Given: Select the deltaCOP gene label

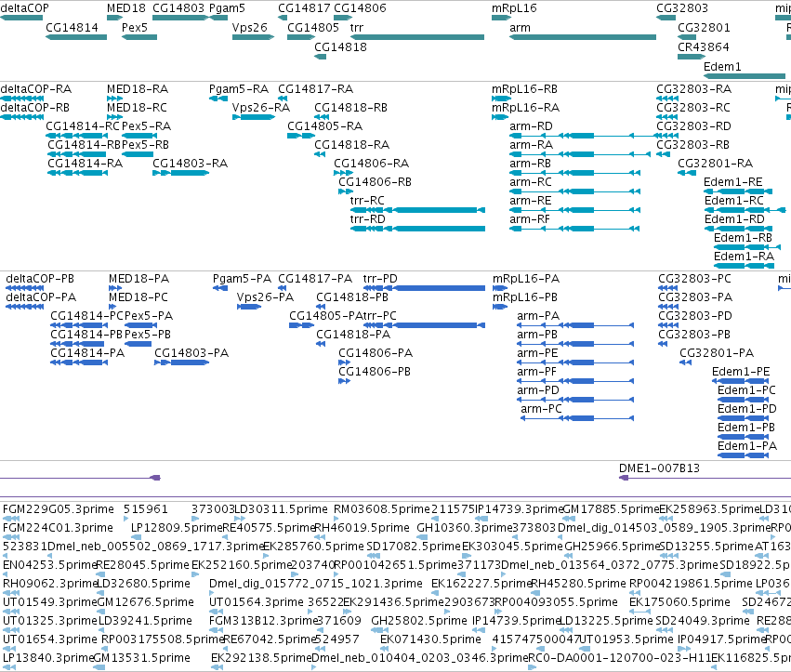Looking at the screenshot, I should [25, 8].
